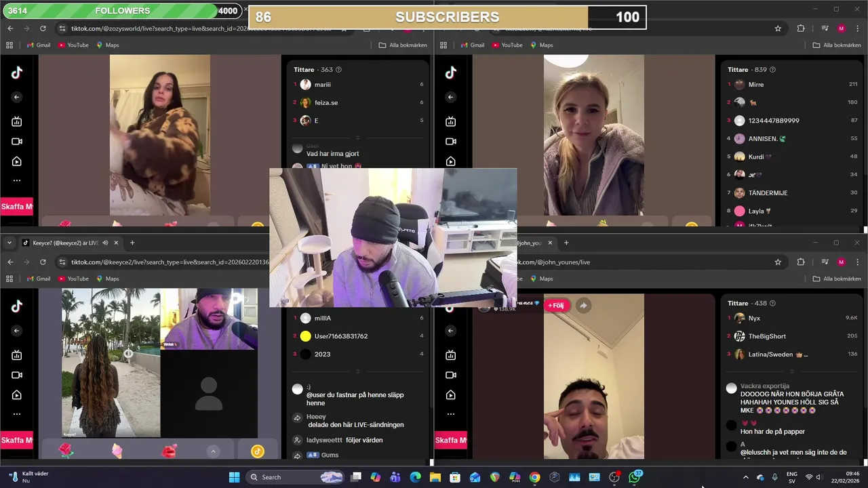Expand viewers list below viewer 2023
The height and width of the screenshot is (488, 868).
pyautogui.click(x=358, y=371)
